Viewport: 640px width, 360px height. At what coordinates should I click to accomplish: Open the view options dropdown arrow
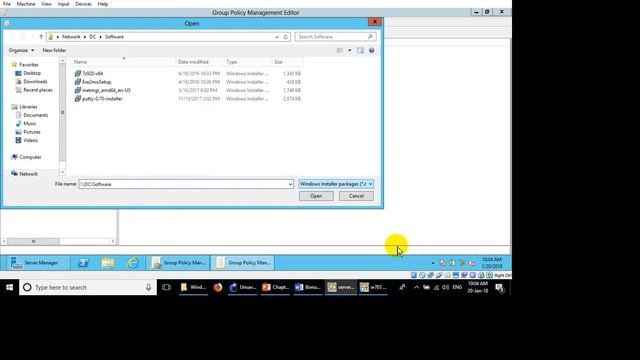349,50
